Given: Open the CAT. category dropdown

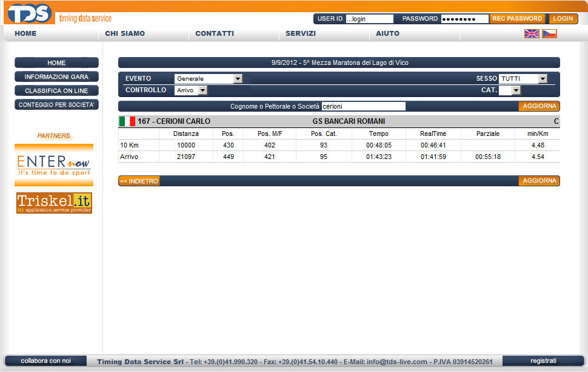Looking at the screenshot, I should coord(510,90).
